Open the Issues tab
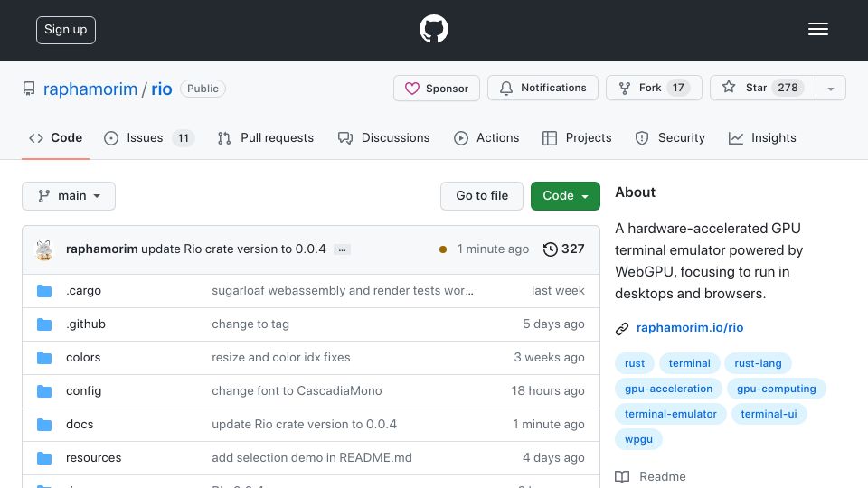 pyautogui.click(x=149, y=137)
